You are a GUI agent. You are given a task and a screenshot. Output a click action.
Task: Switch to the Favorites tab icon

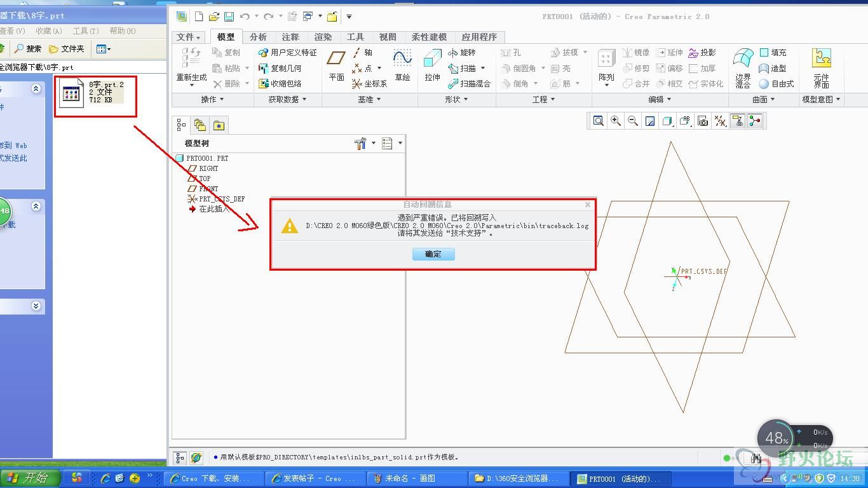(219, 125)
